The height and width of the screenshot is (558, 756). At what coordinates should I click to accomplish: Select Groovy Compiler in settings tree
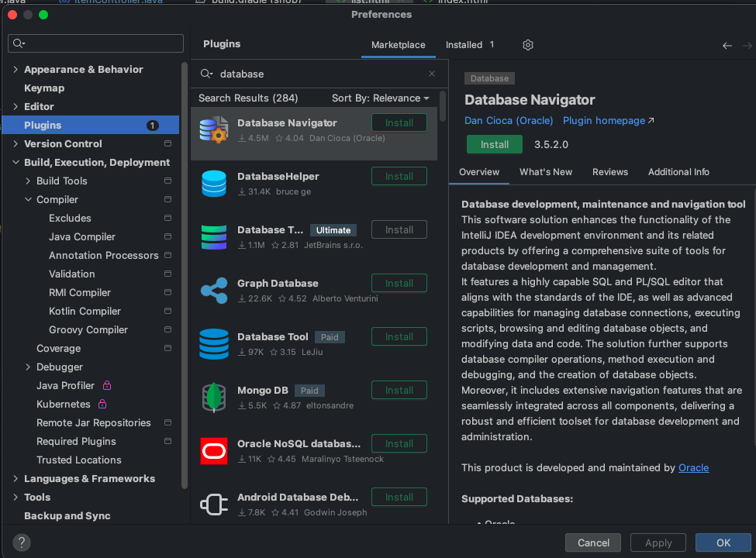click(88, 329)
